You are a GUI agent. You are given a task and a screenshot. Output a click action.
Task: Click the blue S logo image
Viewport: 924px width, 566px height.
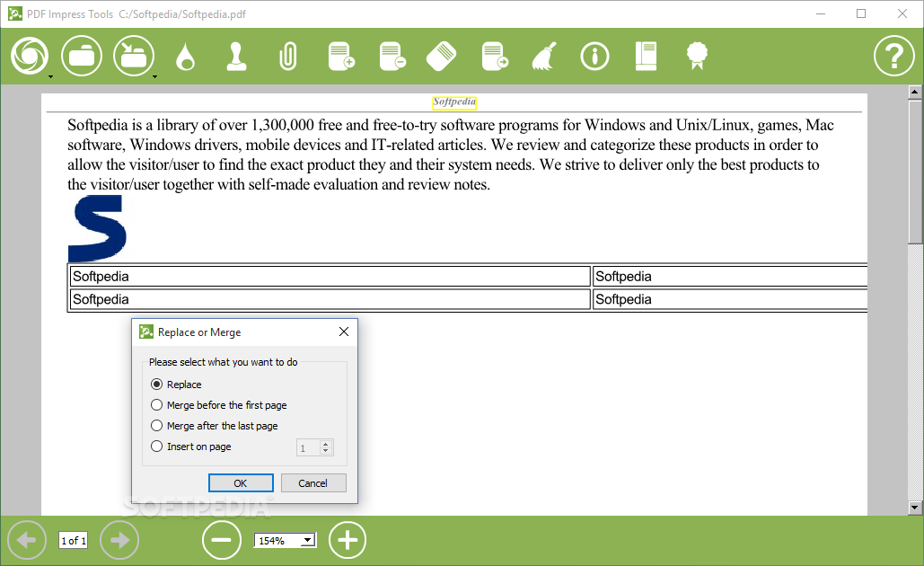pos(97,228)
